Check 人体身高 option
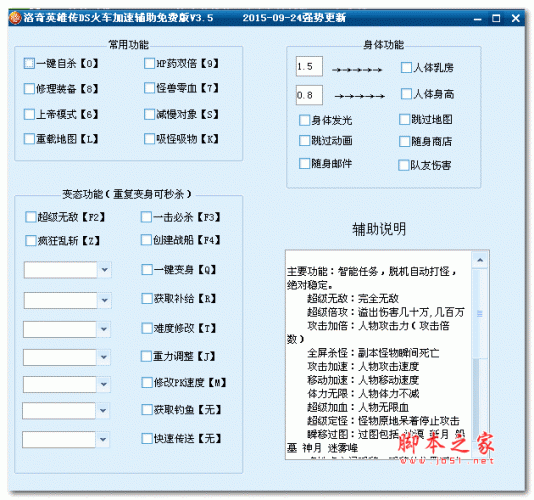Viewport: 534px width, 500px height. tap(406, 94)
